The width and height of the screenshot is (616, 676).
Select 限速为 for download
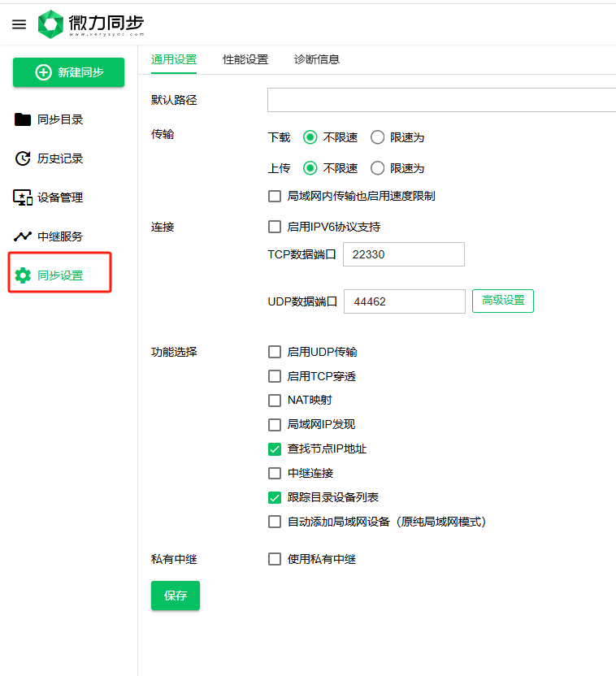coord(377,137)
